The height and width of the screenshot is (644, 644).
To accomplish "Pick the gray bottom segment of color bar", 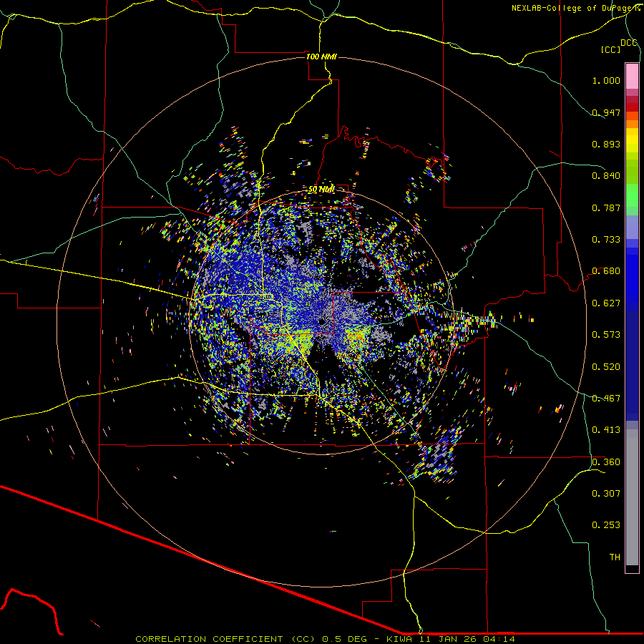I will coord(632,497).
